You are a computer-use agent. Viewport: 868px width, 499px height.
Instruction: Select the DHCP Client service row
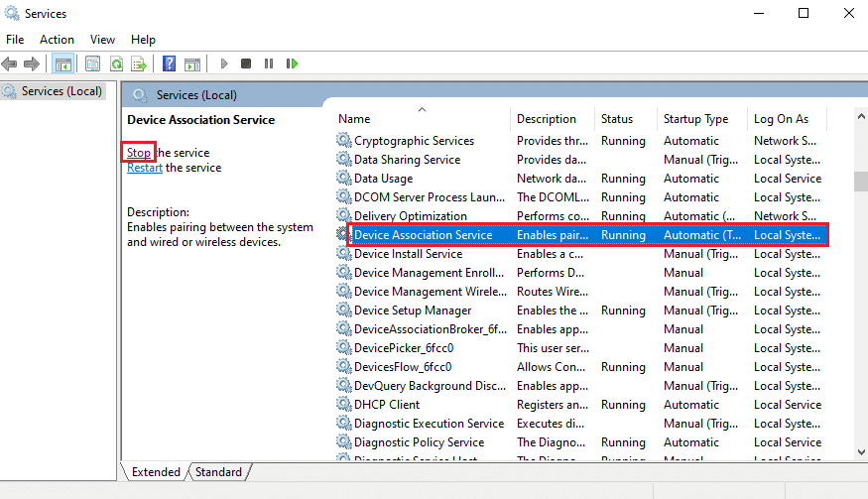click(x=387, y=405)
